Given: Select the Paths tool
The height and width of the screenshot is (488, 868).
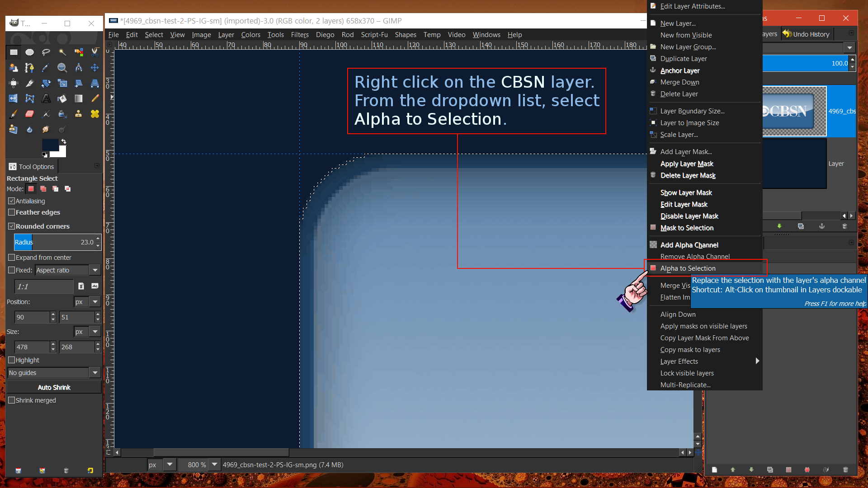Looking at the screenshot, I should click(x=30, y=68).
